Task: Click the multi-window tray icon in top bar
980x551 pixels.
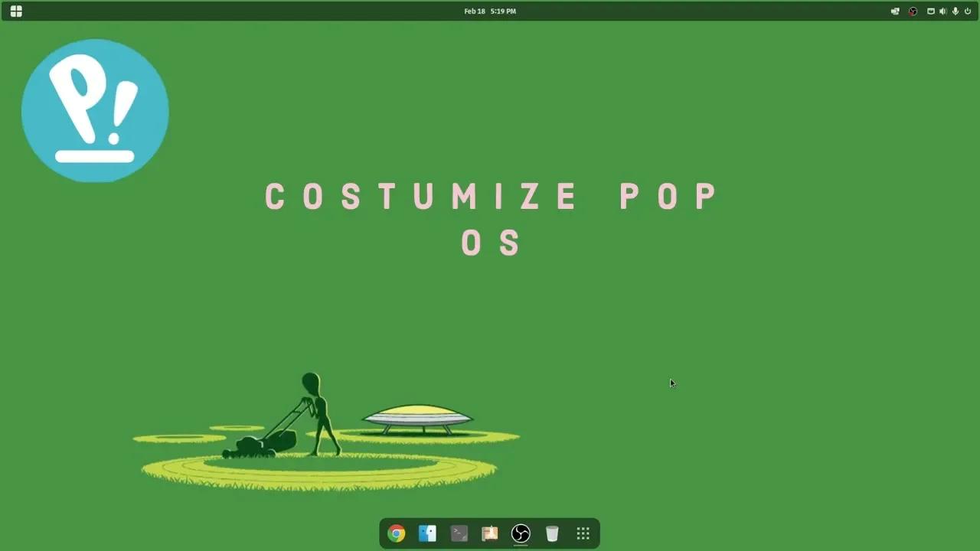Action: [895, 11]
